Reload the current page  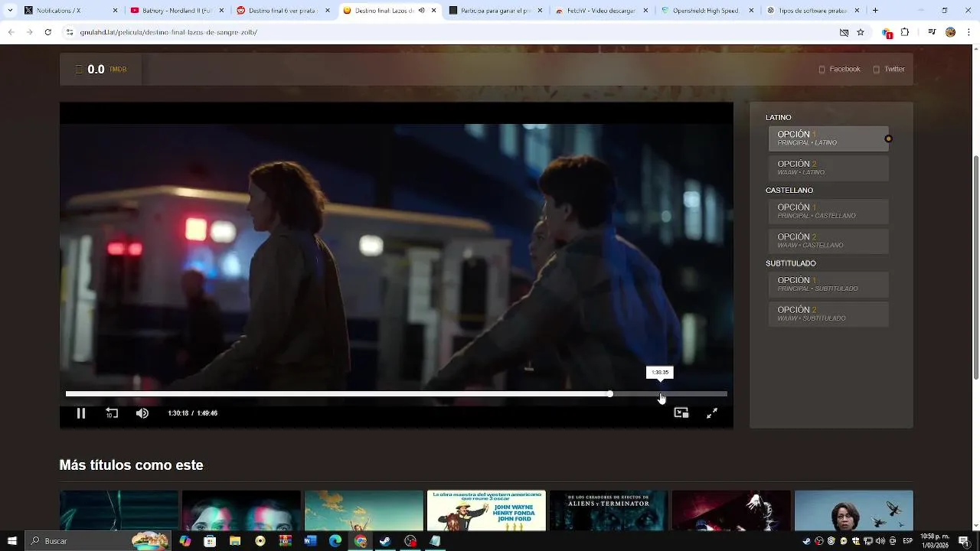click(47, 32)
